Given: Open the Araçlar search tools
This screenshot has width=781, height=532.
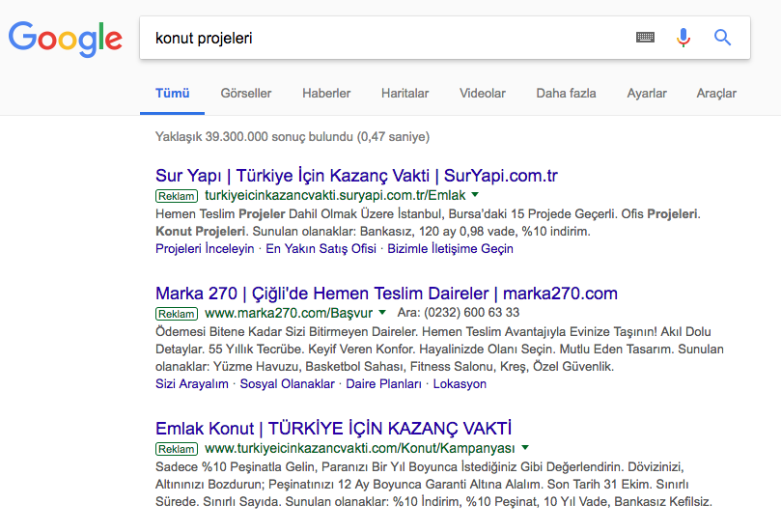Looking at the screenshot, I should coord(716,93).
